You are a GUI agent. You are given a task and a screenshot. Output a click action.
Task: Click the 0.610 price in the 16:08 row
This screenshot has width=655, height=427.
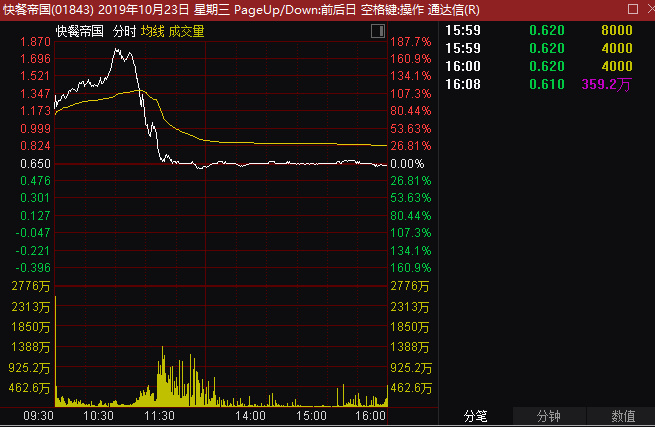[x=547, y=84]
